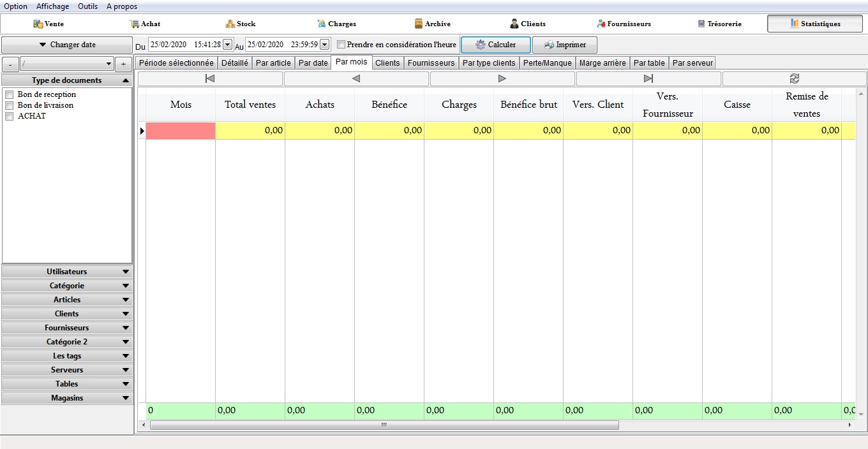The width and height of the screenshot is (868, 449).
Task: Open the Du start date dropdown
Action: click(228, 45)
